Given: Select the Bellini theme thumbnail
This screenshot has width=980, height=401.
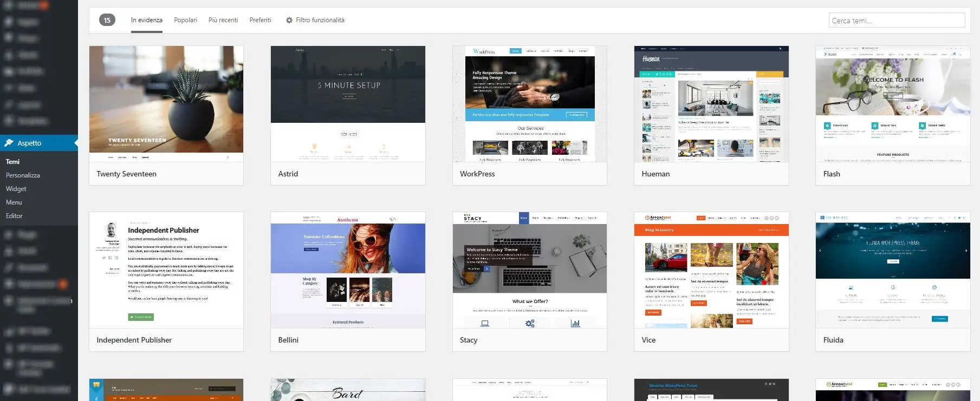Looking at the screenshot, I should [x=348, y=270].
